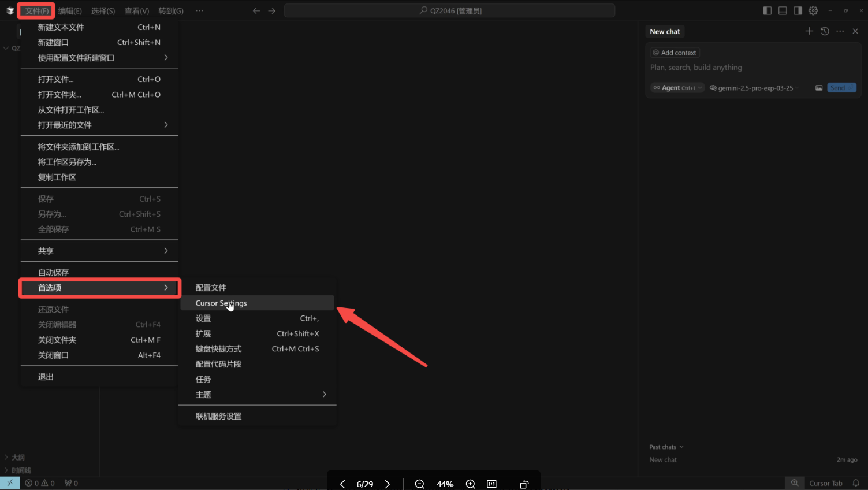
Task: Open the gemini-2.5-pro-exp-03-25 model dropdown
Action: click(x=755, y=88)
